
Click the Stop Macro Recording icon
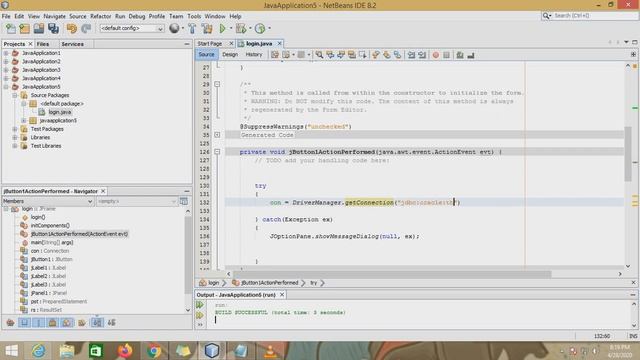(x=447, y=55)
